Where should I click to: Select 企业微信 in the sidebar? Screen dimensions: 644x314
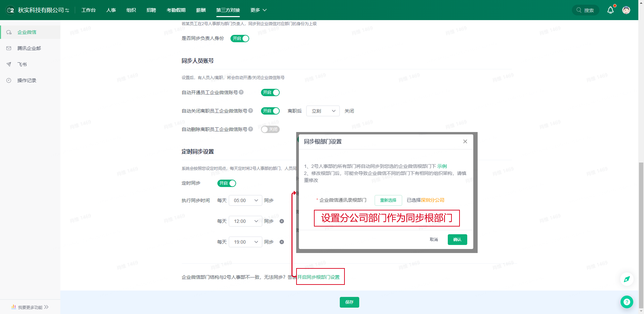(x=30, y=32)
